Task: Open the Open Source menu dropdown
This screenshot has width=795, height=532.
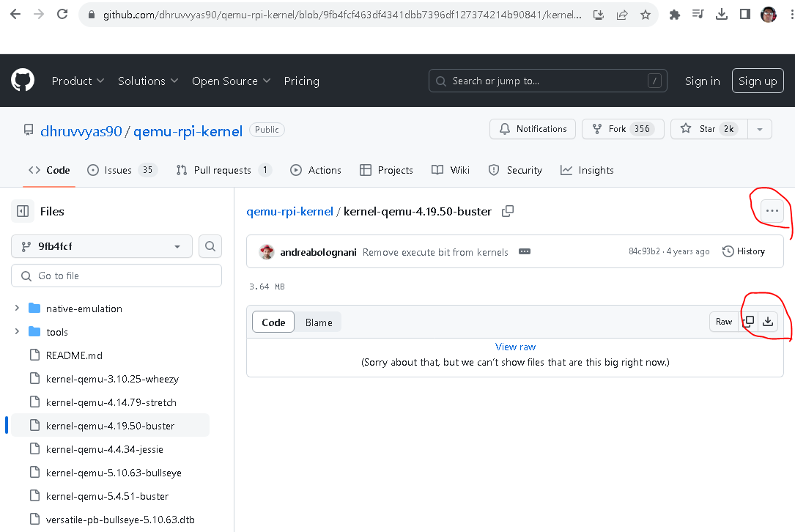Action: 232,81
